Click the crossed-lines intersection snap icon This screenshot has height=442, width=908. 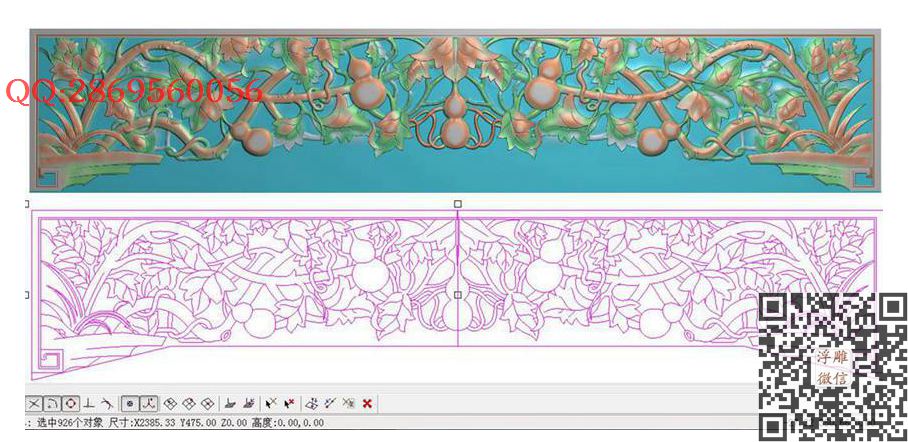(33, 403)
